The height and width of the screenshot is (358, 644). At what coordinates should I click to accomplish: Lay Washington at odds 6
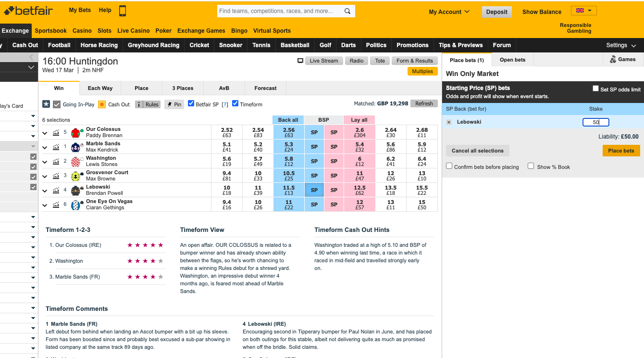tap(359, 161)
